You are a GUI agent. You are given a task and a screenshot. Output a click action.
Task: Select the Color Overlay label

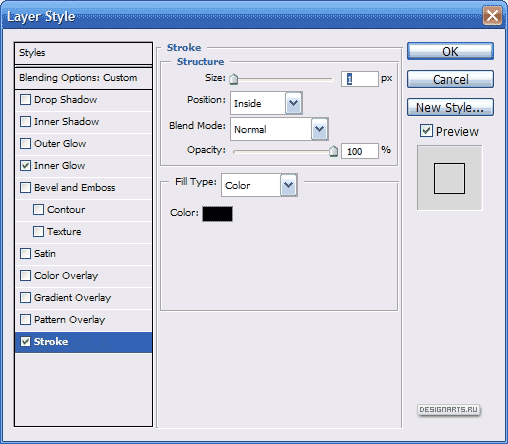pyautogui.click(x=66, y=276)
